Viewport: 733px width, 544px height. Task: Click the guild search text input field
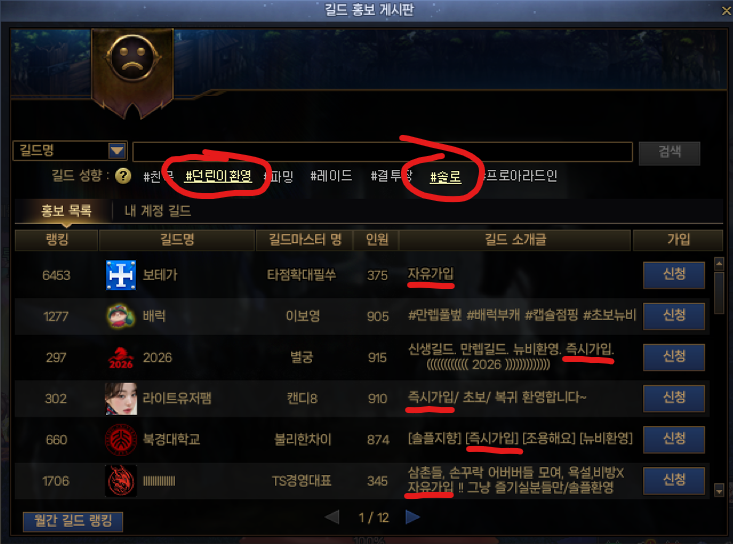coord(382,152)
